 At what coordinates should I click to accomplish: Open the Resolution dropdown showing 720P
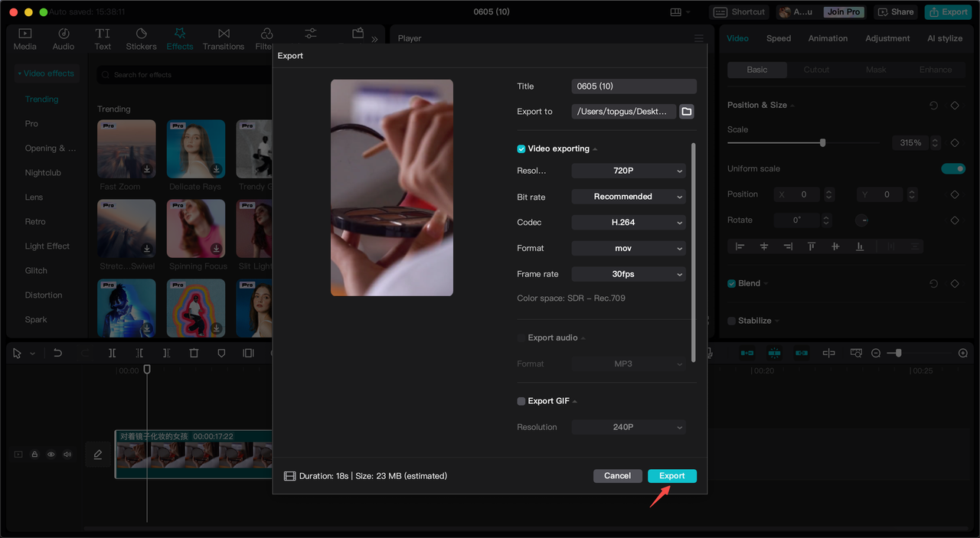[x=629, y=171]
